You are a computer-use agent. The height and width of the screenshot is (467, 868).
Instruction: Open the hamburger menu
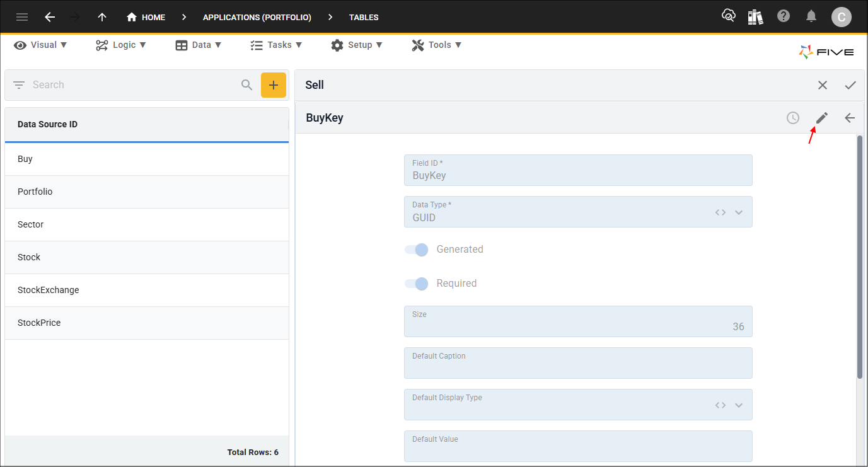[x=22, y=17]
